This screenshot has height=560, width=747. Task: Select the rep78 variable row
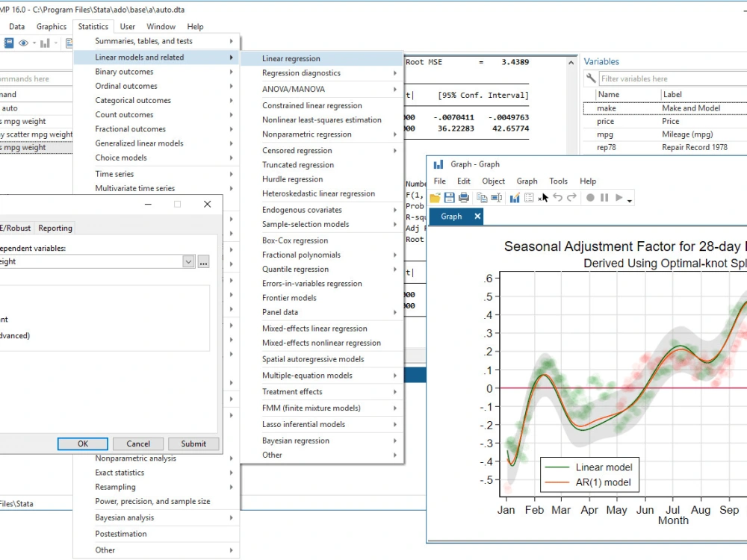click(665, 148)
